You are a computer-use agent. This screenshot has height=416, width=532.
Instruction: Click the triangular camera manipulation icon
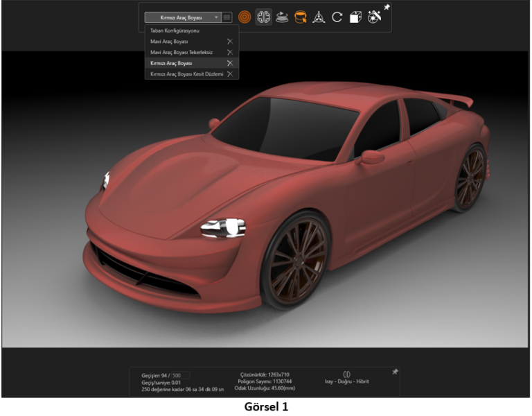point(319,17)
